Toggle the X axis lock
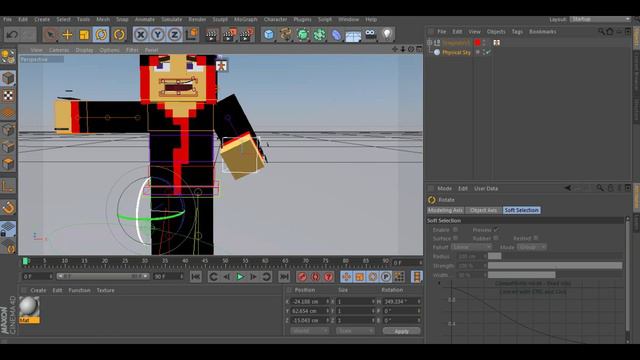Image resolution: width=640 pixels, height=360 pixels. click(x=140, y=35)
